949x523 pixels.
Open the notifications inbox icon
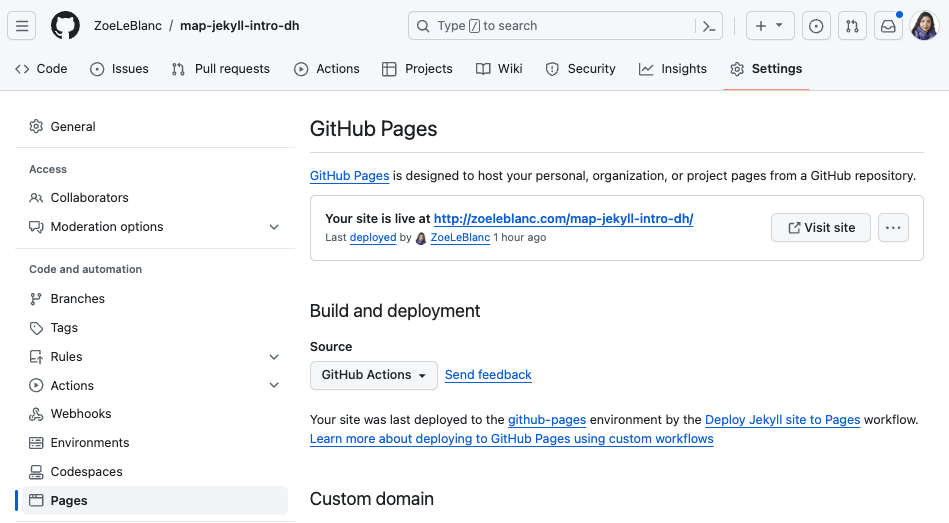click(x=888, y=26)
